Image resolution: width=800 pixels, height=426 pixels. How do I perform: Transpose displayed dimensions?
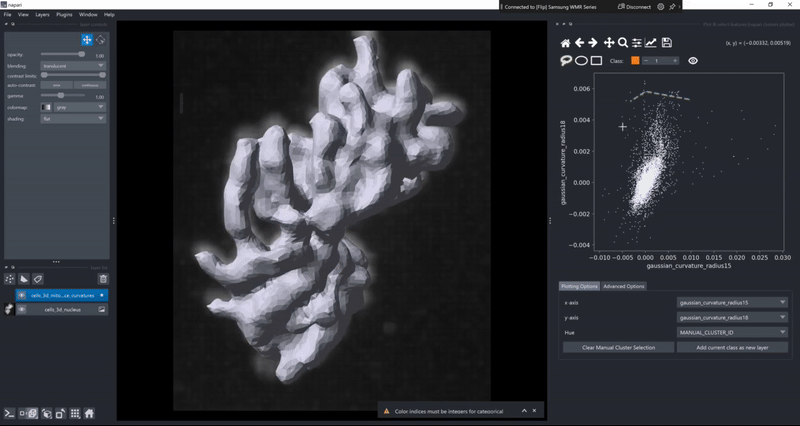click(60, 413)
